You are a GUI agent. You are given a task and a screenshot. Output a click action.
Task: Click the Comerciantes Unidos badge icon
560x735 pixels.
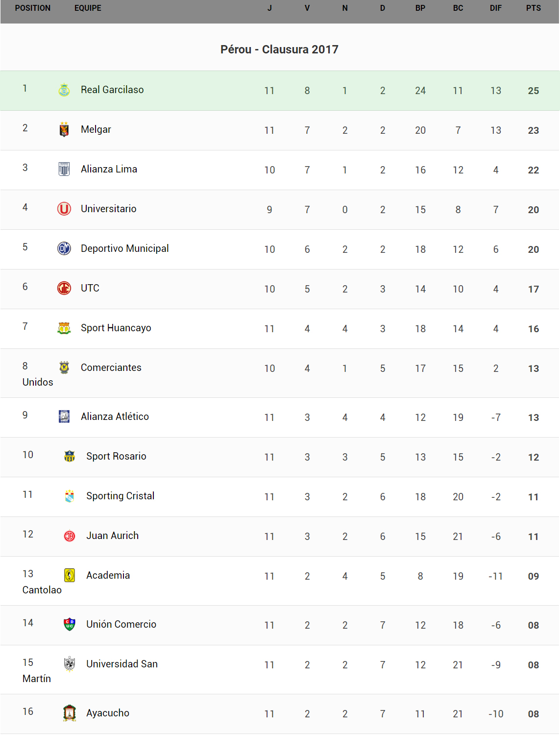64,367
